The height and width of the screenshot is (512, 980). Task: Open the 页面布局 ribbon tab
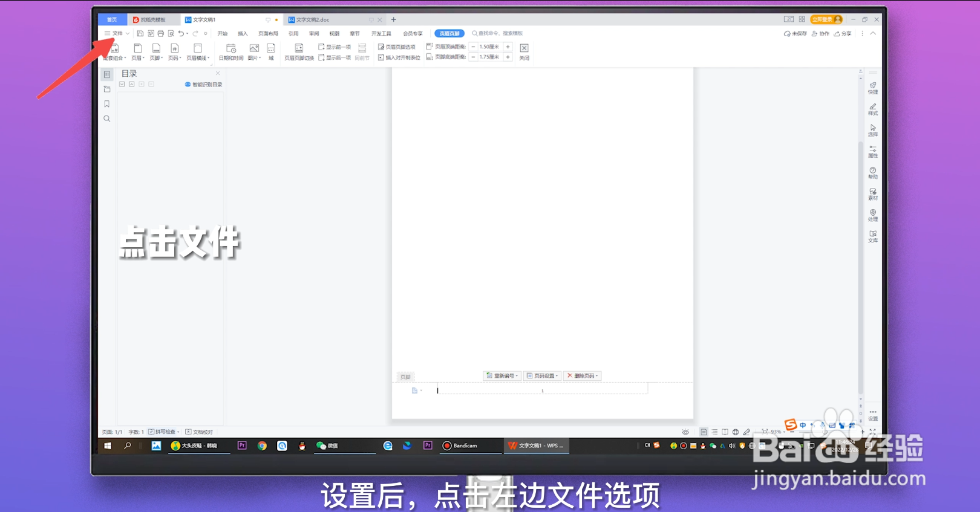tap(268, 33)
